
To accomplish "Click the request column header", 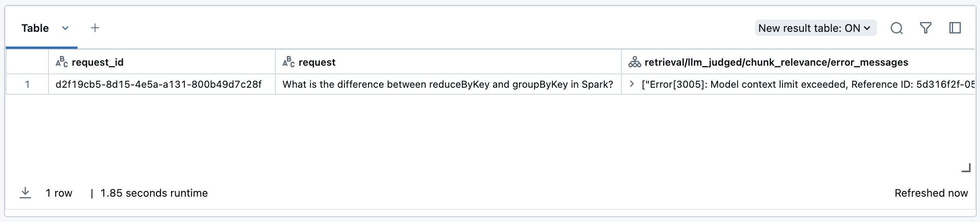I will [x=317, y=62].
